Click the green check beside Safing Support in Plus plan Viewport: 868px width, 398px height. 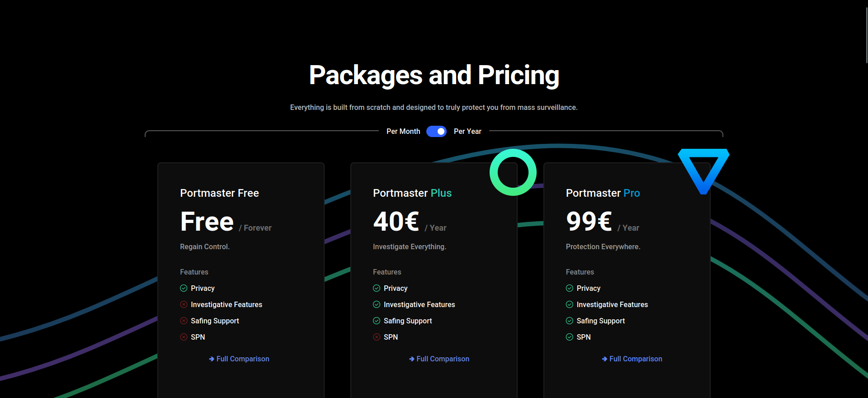coord(377,321)
